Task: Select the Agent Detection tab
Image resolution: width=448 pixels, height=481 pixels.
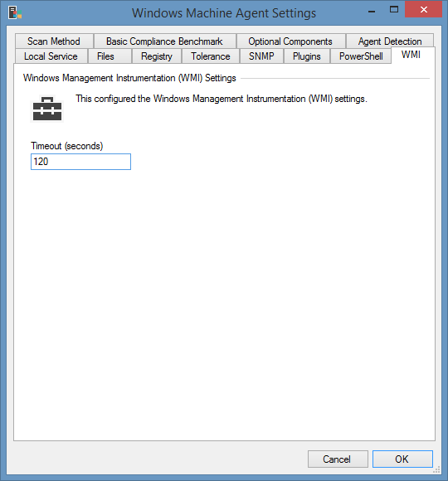Action: pos(390,41)
